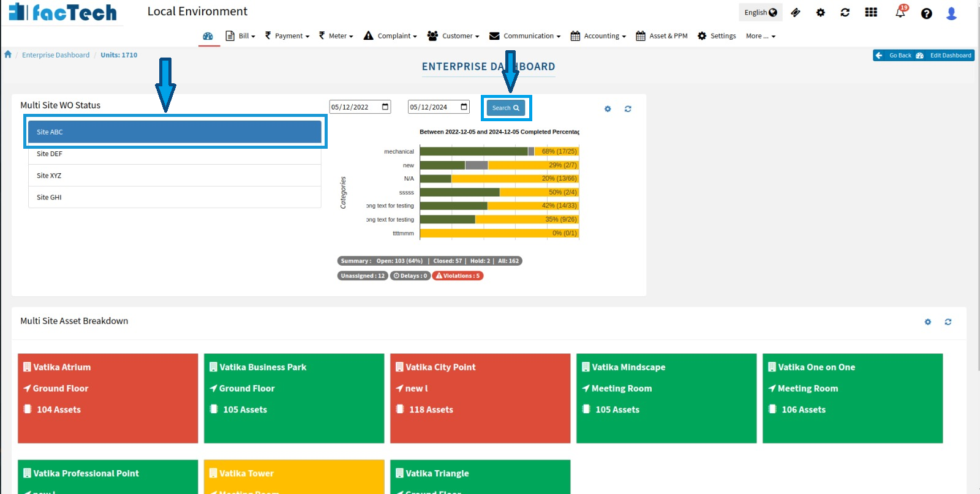Viewport: 980px width, 494px height.
Task: Click the top bar gear settings icon
Action: tap(821, 12)
